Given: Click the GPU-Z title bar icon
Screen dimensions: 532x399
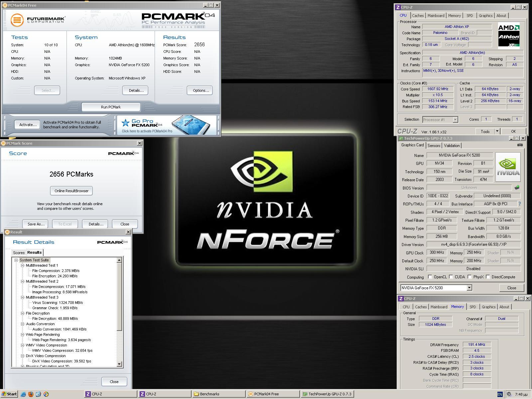Looking at the screenshot, I should (401, 138).
